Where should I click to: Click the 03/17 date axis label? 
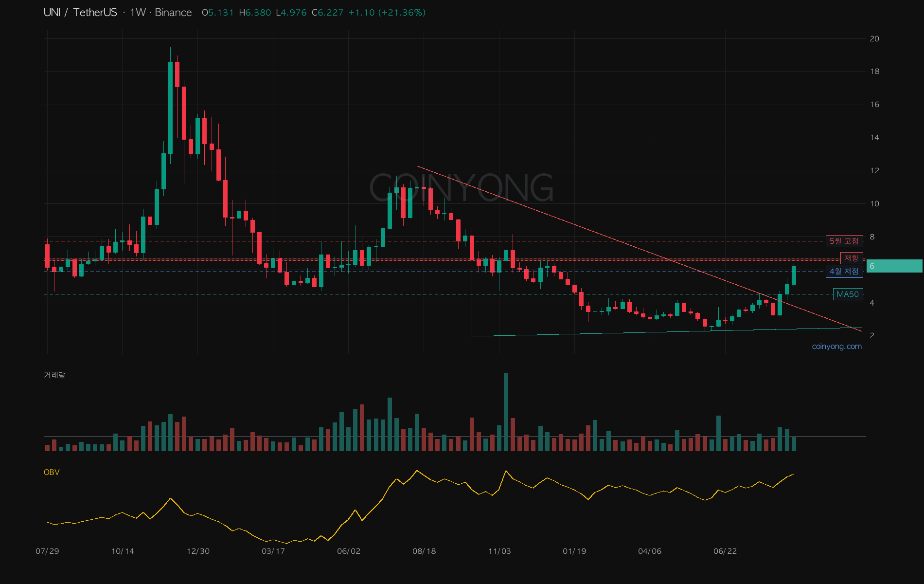coord(273,551)
